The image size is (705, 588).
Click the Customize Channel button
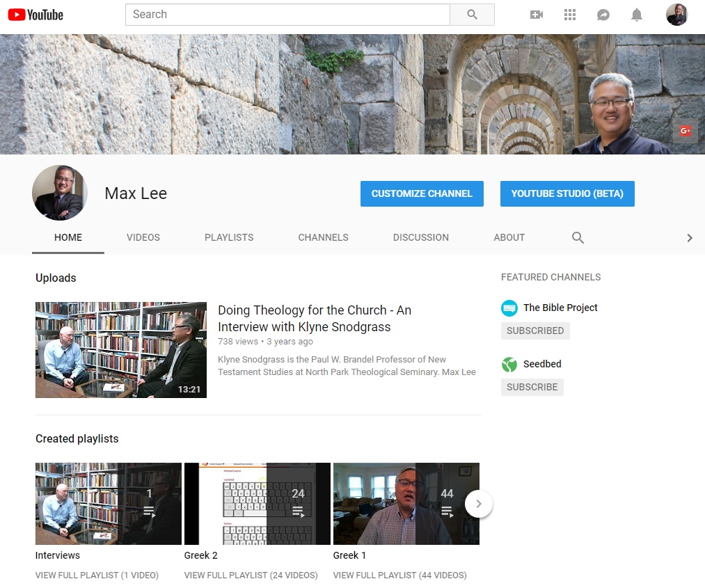422,193
